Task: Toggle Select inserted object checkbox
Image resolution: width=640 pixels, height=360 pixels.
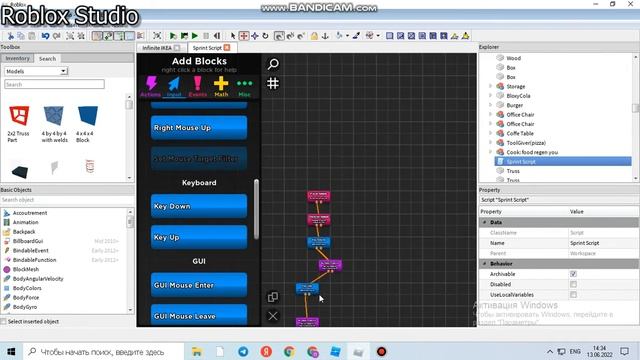Action: point(4,322)
